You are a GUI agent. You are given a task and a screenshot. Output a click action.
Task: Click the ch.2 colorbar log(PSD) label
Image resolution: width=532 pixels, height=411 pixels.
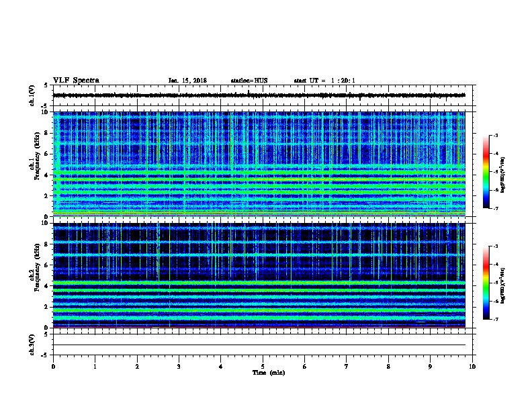[503, 285]
